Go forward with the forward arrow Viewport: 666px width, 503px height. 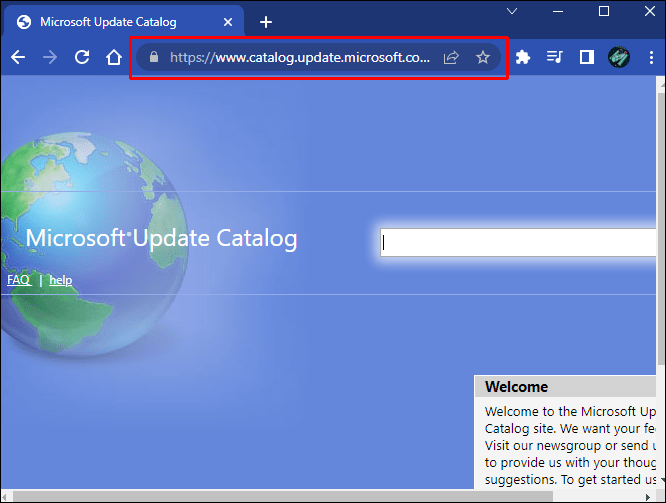tap(50, 57)
